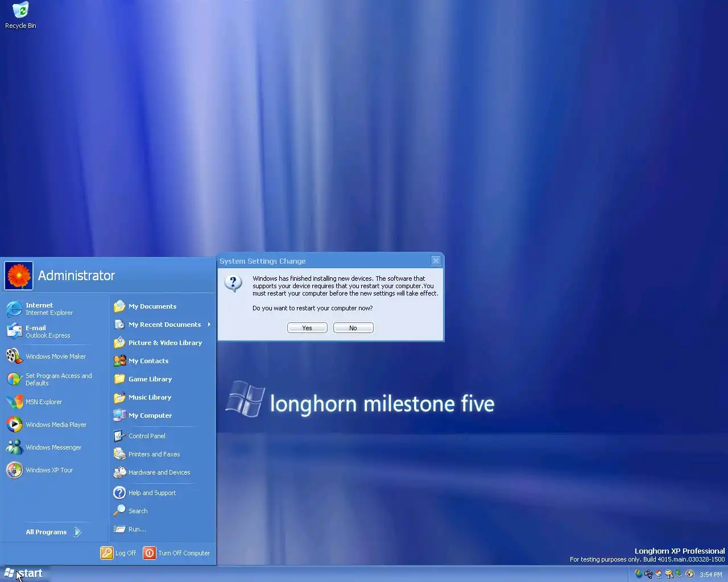
Task: Click the Administrator flower account picture
Action: pyautogui.click(x=19, y=276)
